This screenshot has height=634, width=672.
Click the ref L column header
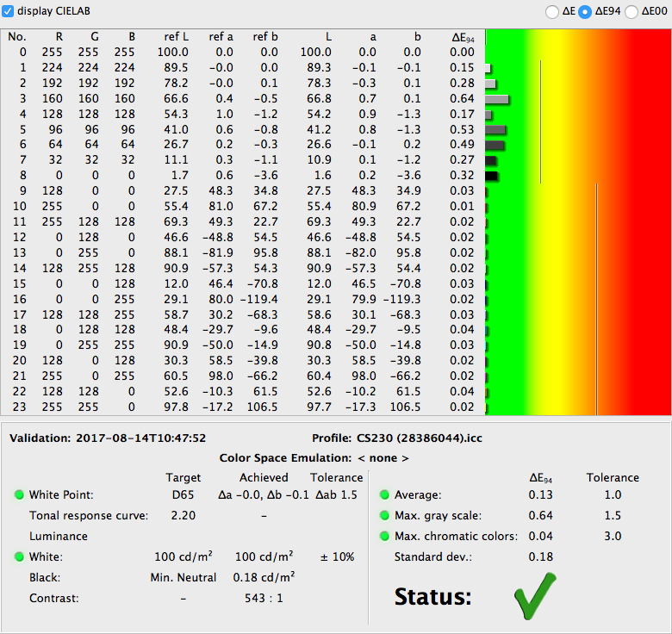[176, 37]
